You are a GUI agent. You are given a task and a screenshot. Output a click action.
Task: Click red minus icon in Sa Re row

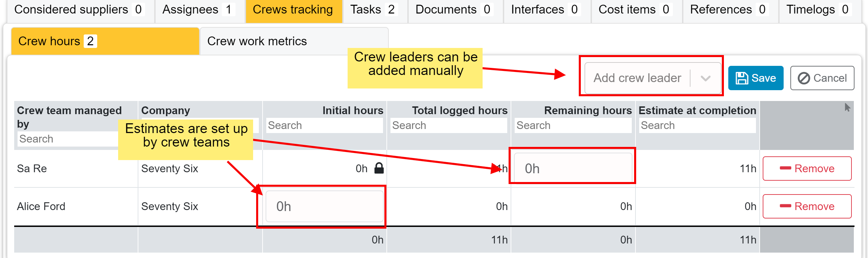pyautogui.click(x=785, y=168)
